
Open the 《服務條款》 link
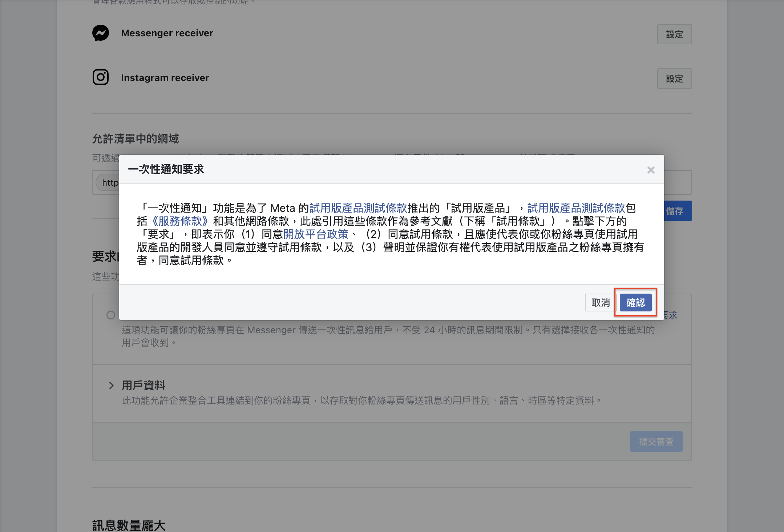coord(180,221)
